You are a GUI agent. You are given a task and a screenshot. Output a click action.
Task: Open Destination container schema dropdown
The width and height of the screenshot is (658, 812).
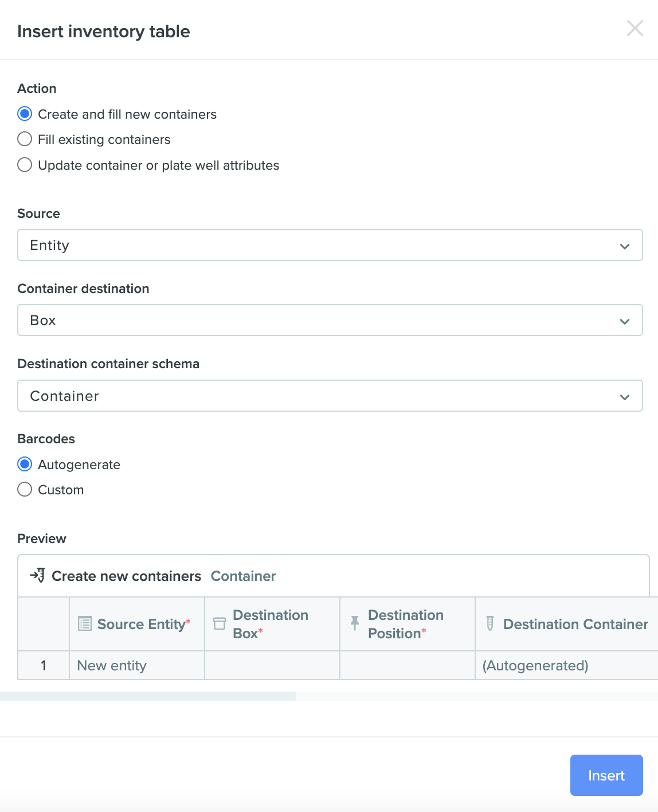pos(330,396)
